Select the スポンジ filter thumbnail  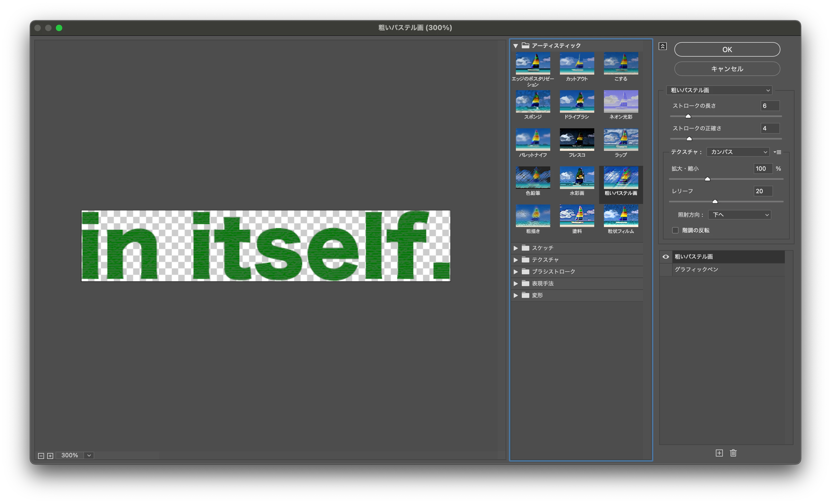(x=533, y=101)
